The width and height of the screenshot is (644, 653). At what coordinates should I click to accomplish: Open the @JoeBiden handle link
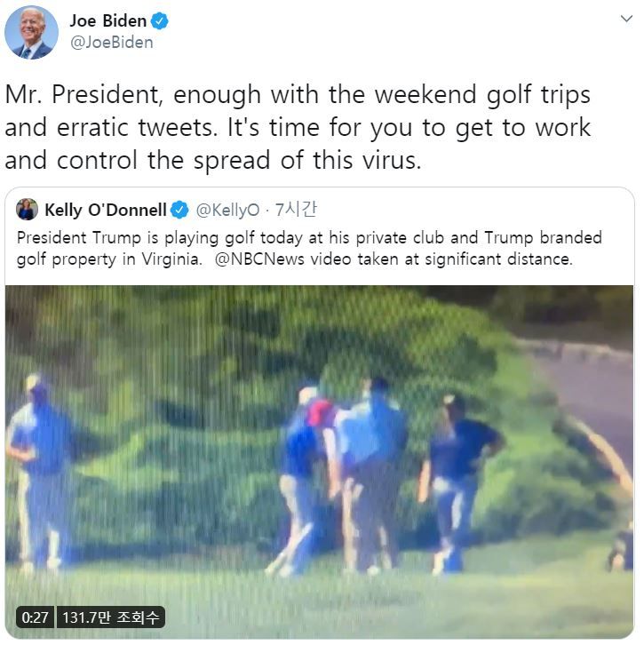(x=111, y=43)
